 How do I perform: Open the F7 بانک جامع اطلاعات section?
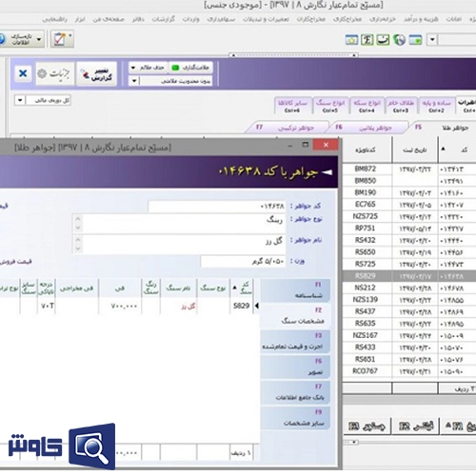coord(295,393)
